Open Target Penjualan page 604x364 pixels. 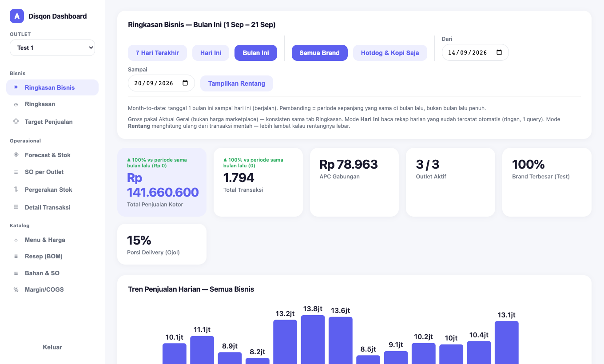click(x=52, y=122)
